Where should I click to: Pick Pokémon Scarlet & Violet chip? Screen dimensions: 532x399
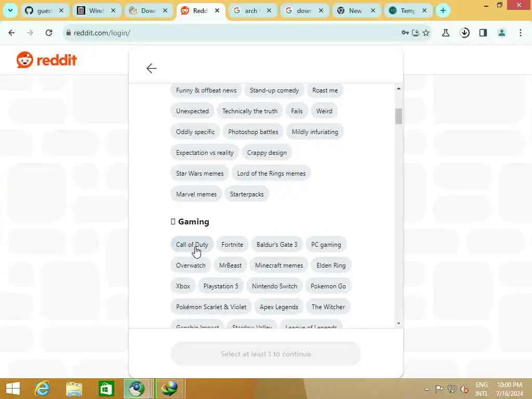point(211,307)
